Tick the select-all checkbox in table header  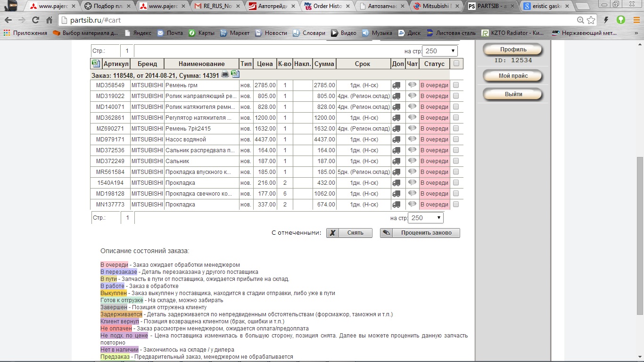456,64
